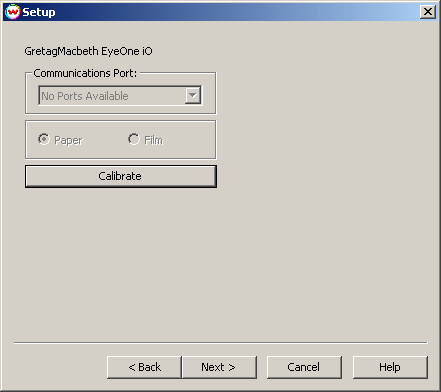The height and width of the screenshot is (392, 441).
Task: Click the No Ports Available combo box
Action: click(120, 96)
